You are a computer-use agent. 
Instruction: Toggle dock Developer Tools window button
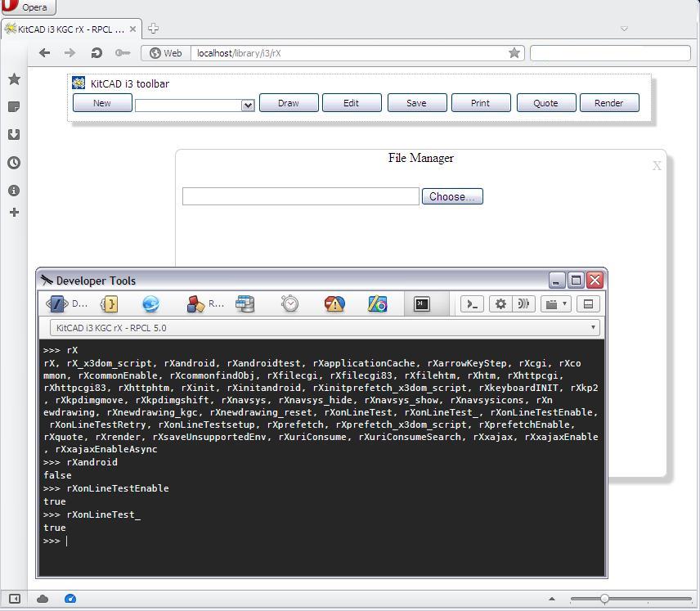588,304
